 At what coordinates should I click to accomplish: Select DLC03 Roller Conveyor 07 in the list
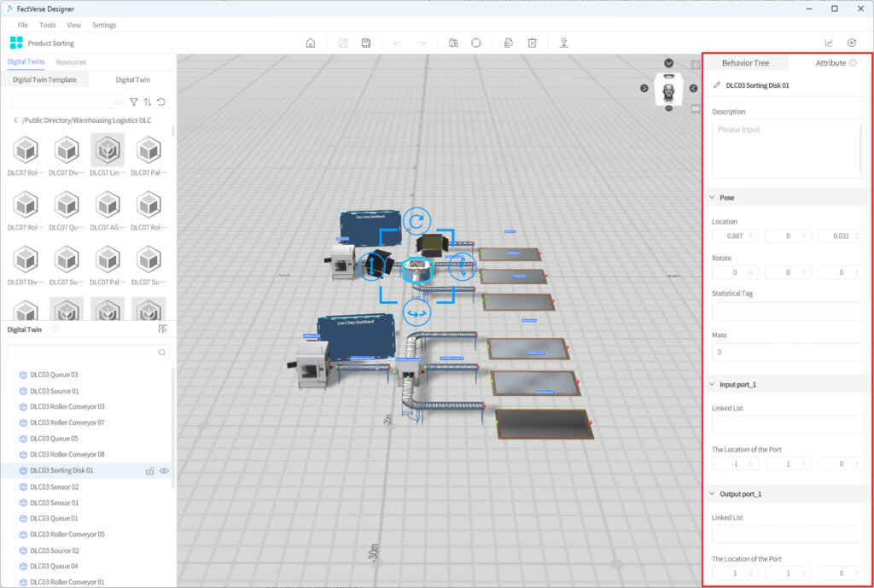(67, 423)
